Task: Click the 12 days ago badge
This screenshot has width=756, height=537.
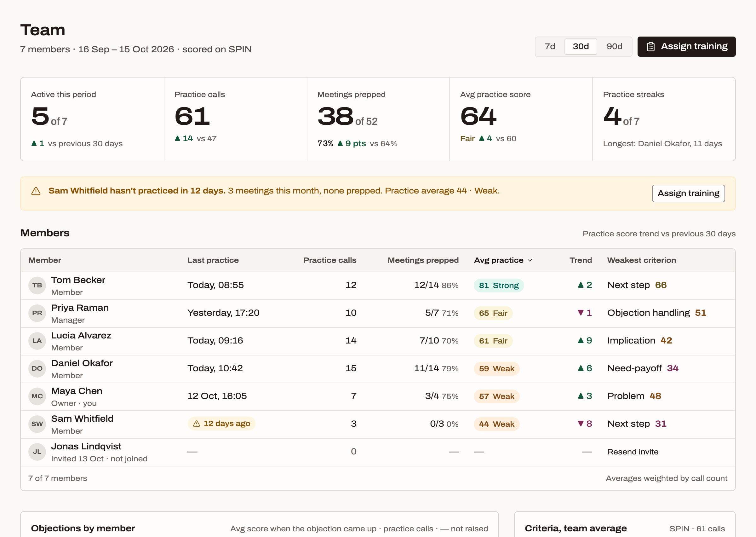Action: coord(221,424)
